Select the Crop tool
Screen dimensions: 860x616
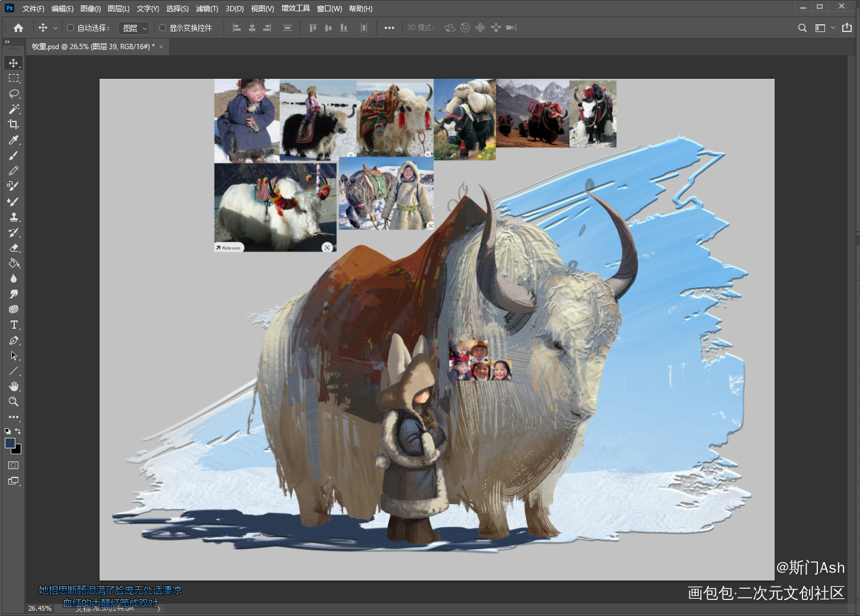[x=14, y=124]
